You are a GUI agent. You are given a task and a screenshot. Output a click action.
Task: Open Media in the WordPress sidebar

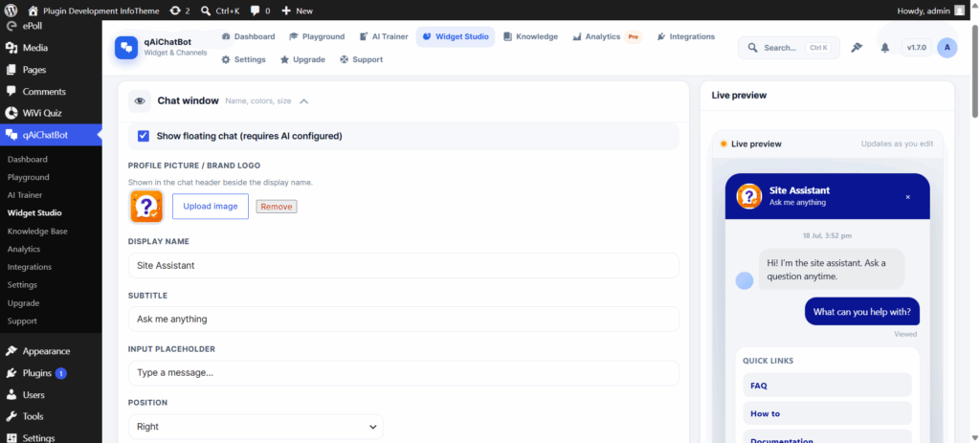click(35, 48)
